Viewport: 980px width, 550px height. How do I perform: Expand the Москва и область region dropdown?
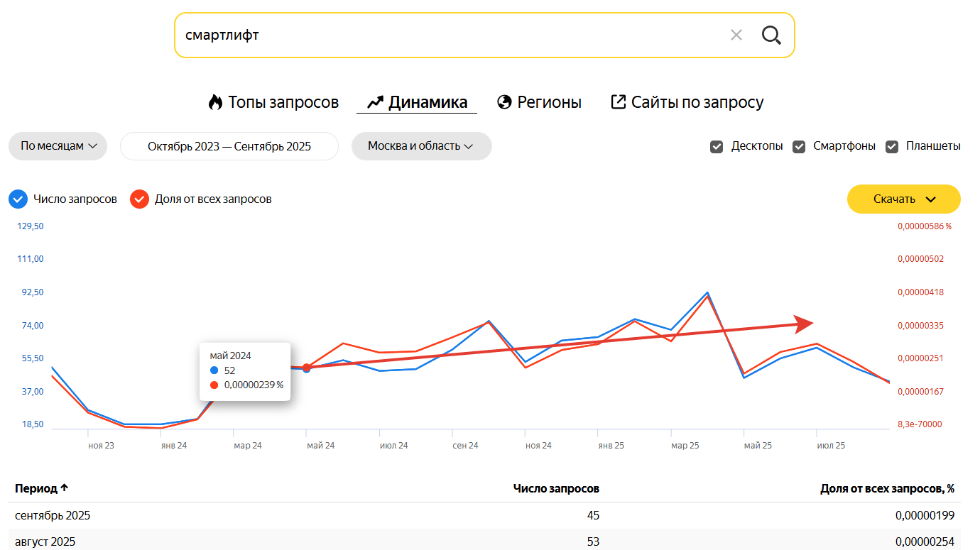point(421,146)
